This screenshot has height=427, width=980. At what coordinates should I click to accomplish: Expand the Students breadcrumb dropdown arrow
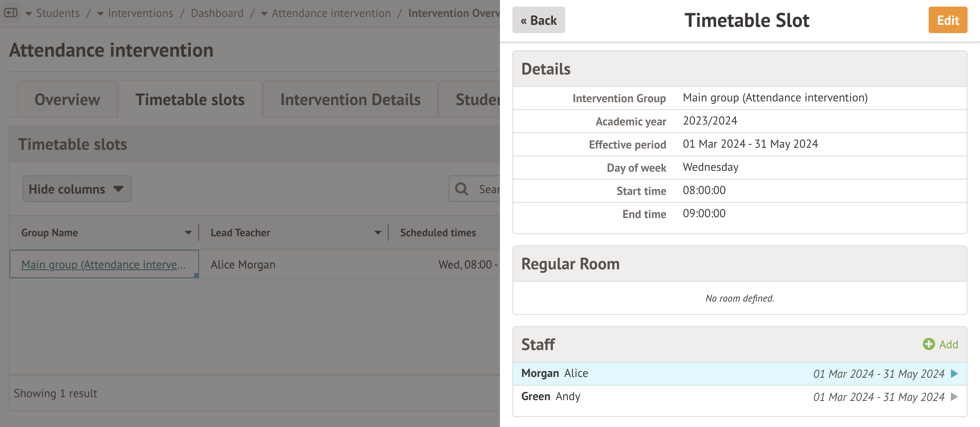point(29,14)
